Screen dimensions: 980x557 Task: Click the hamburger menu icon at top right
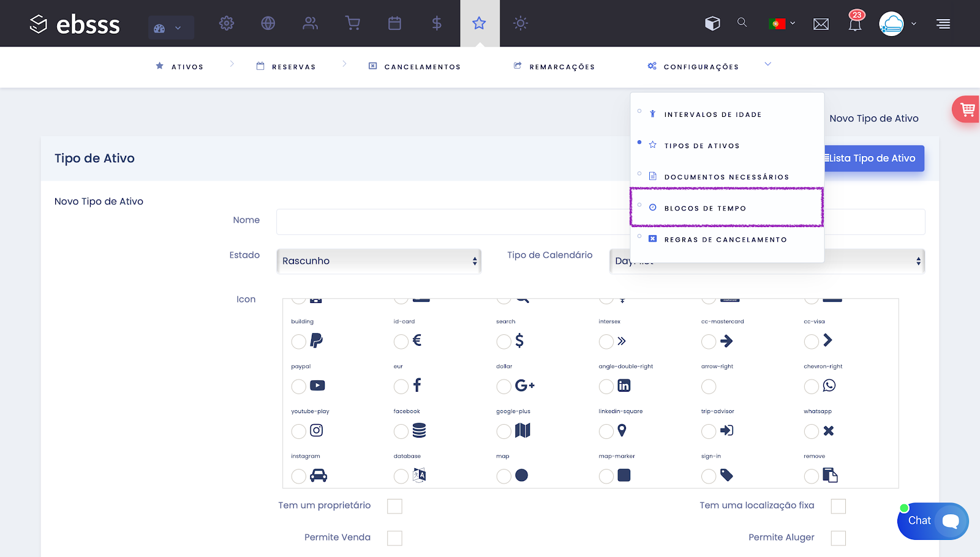click(943, 24)
